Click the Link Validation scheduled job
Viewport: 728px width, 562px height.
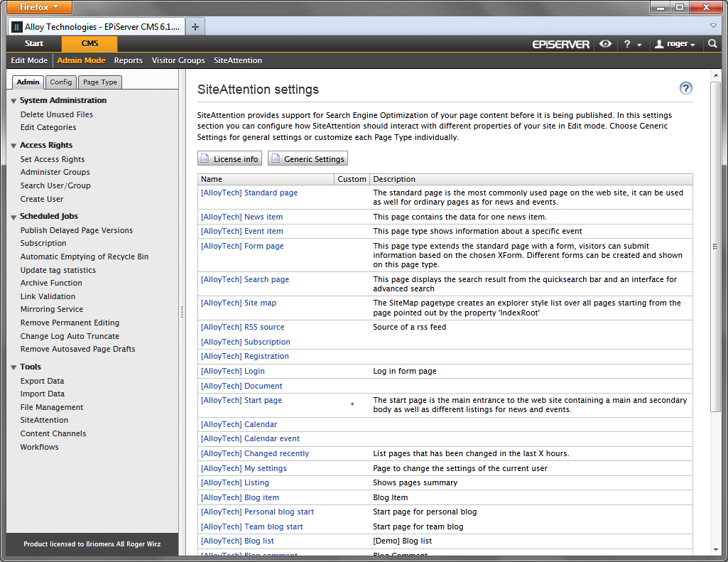[x=48, y=296]
